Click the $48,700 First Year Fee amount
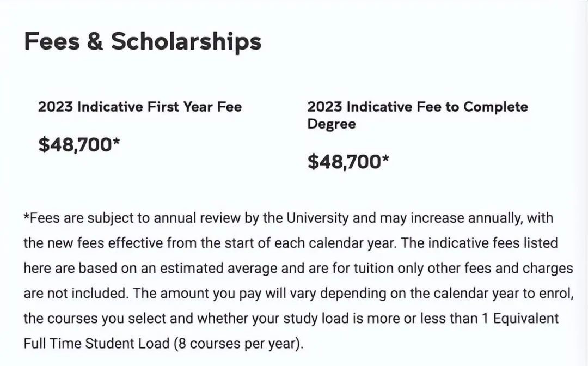The height and width of the screenshot is (366, 588). tap(79, 144)
